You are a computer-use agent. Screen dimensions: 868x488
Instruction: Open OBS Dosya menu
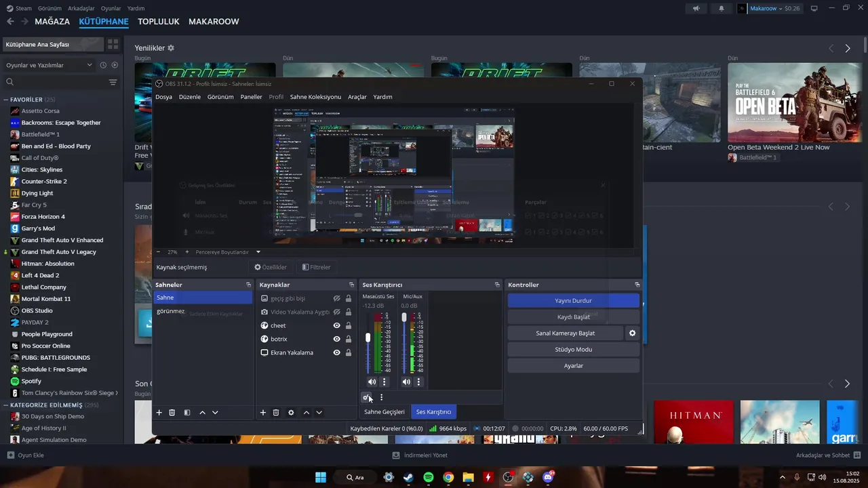click(x=163, y=97)
